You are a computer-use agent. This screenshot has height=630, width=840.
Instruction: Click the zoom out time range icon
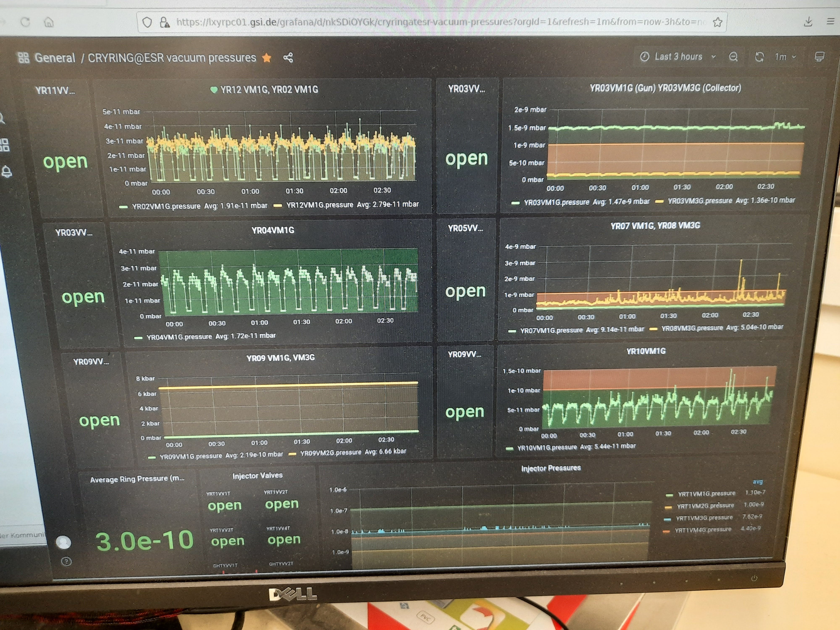733,57
